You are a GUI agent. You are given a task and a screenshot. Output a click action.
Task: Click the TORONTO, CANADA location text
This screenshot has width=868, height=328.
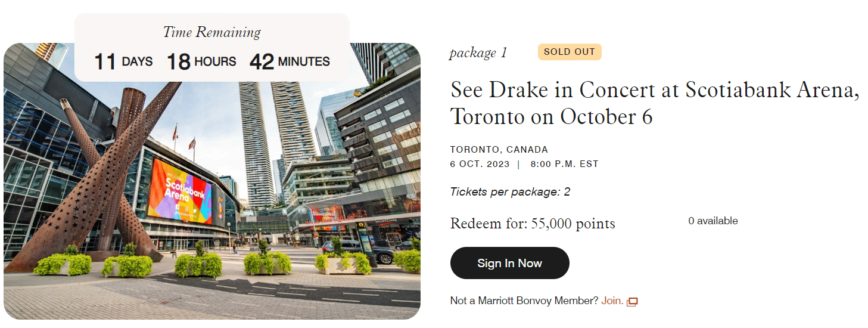[499, 150]
